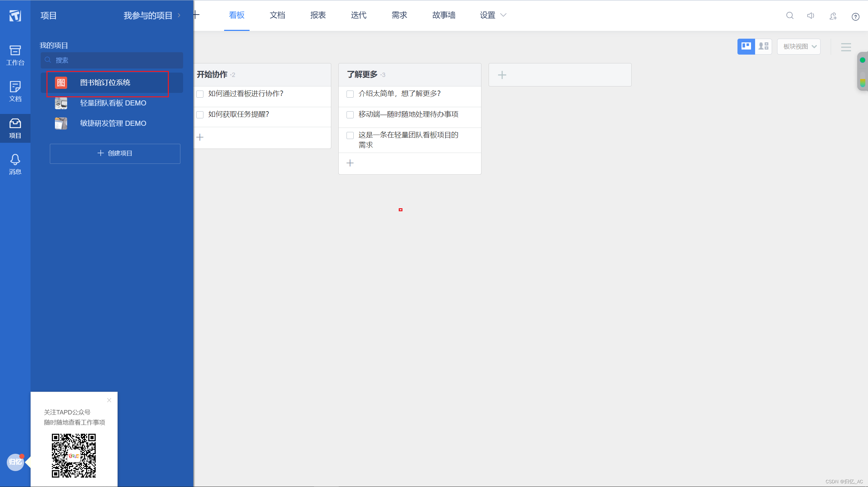Viewport: 868px width, 487px height.
Task: Switch to the 迭代 tab
Action: pos(358,15)
